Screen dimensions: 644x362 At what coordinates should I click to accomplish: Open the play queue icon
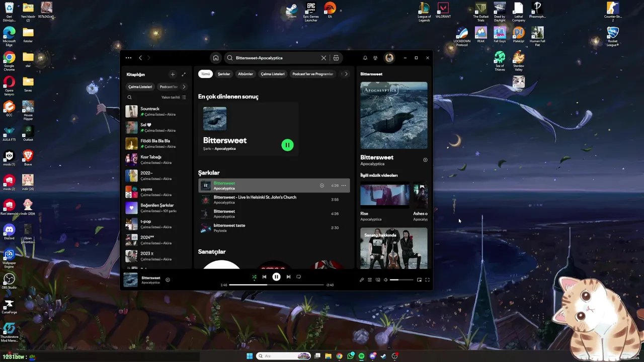(370, 280)
